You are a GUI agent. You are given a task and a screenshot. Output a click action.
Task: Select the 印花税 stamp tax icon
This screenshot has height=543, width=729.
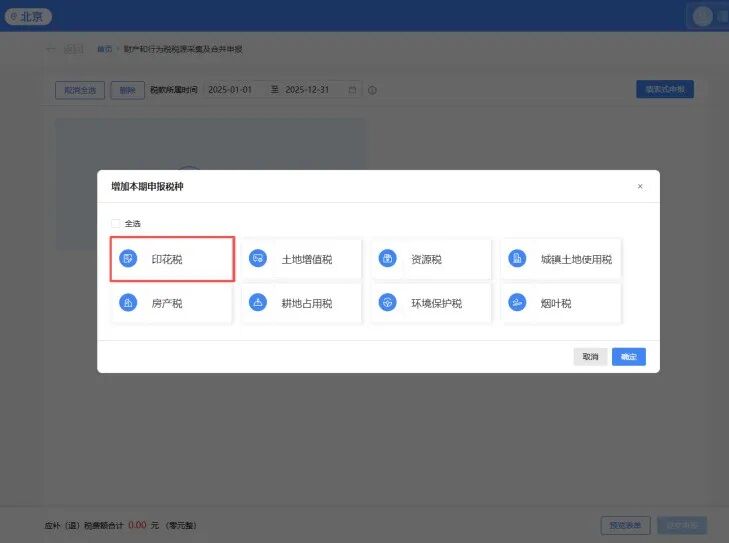tap(128, 260)
